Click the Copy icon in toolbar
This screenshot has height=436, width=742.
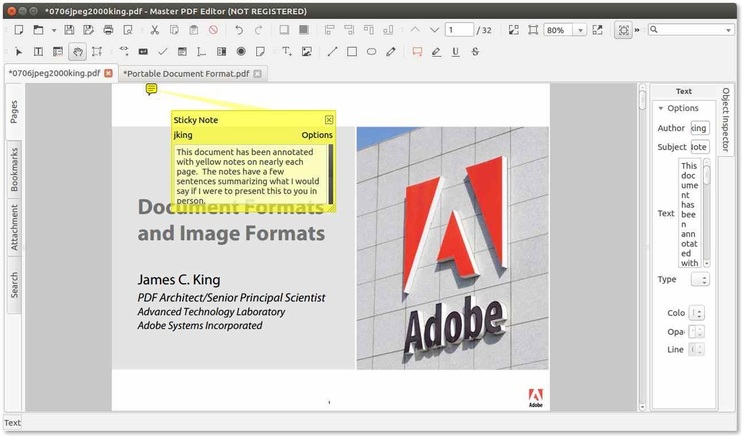coord(174,30)
